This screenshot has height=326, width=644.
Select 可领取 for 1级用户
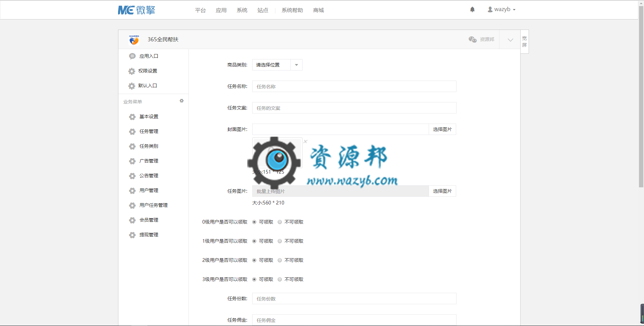[x=254, y=241]
